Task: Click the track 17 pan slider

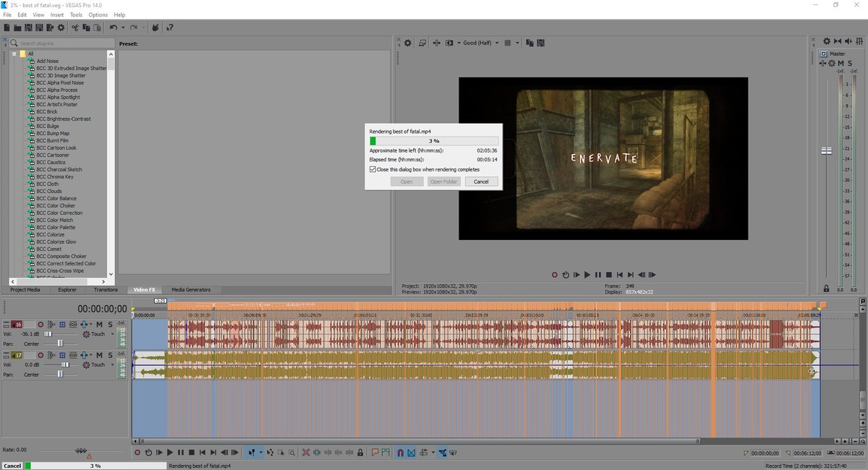Action: (61, 374)
